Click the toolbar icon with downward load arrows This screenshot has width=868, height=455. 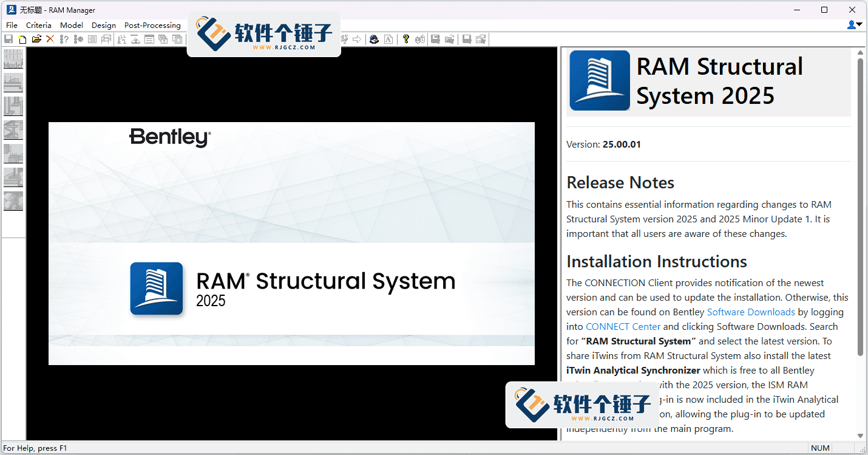tap(121, 39)
